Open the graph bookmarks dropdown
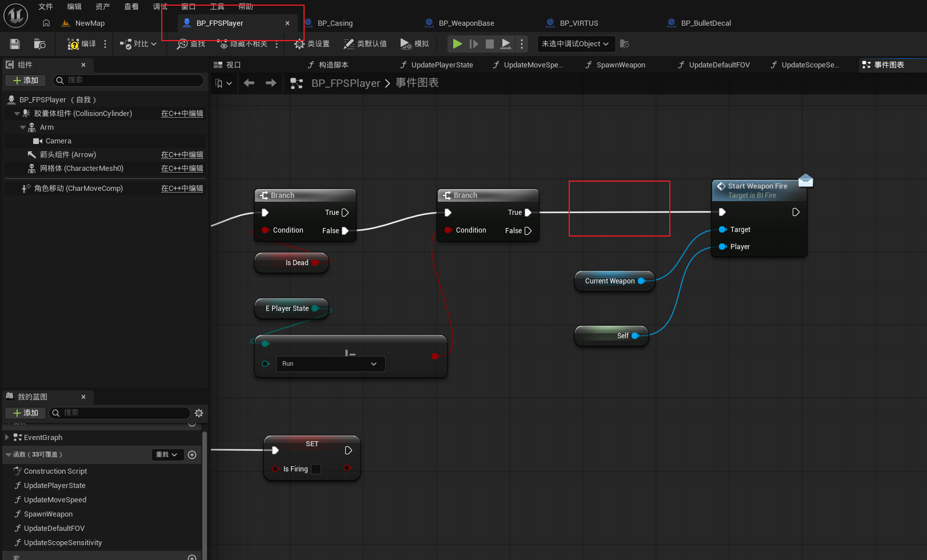Viewport: 927px width, 560px height. pyautogui.click(x=223, y=83)
